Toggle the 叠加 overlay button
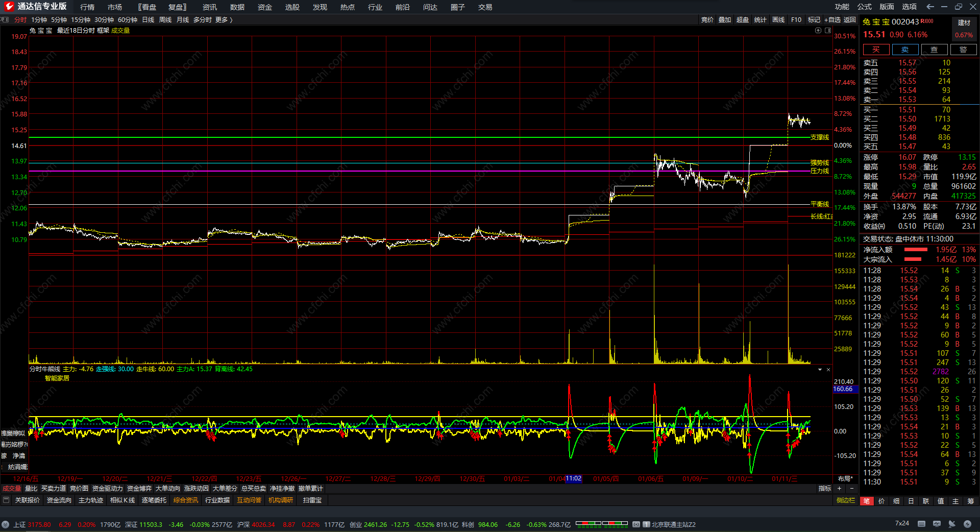Viewport: 980px width, 532px height. point(725,20)
